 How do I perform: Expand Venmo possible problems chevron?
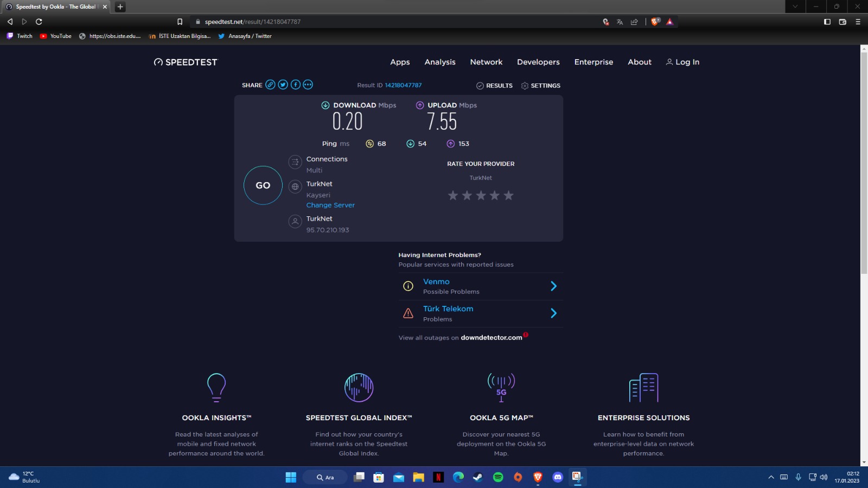553,286
